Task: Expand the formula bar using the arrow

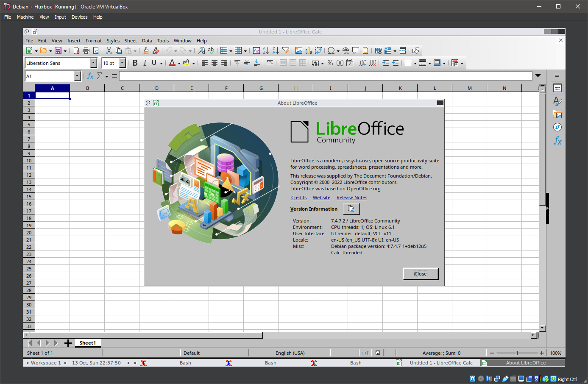Action: pos(538,75)
